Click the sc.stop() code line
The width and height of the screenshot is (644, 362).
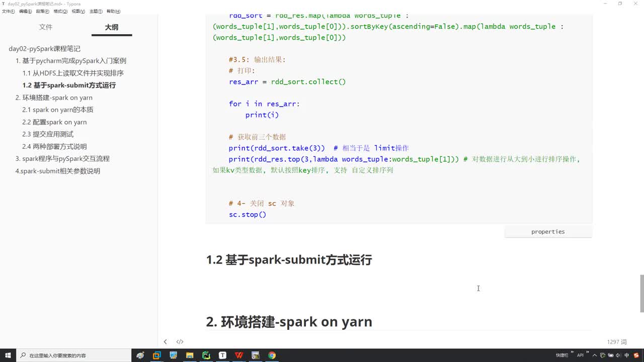point(247,215)
